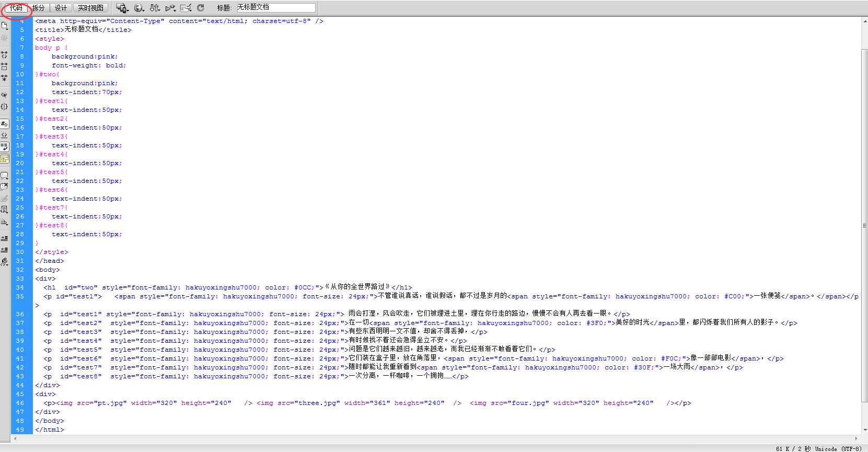Open Preview in Browser globe dropdown
Viewport: 868px width, 452px height.
139,8
